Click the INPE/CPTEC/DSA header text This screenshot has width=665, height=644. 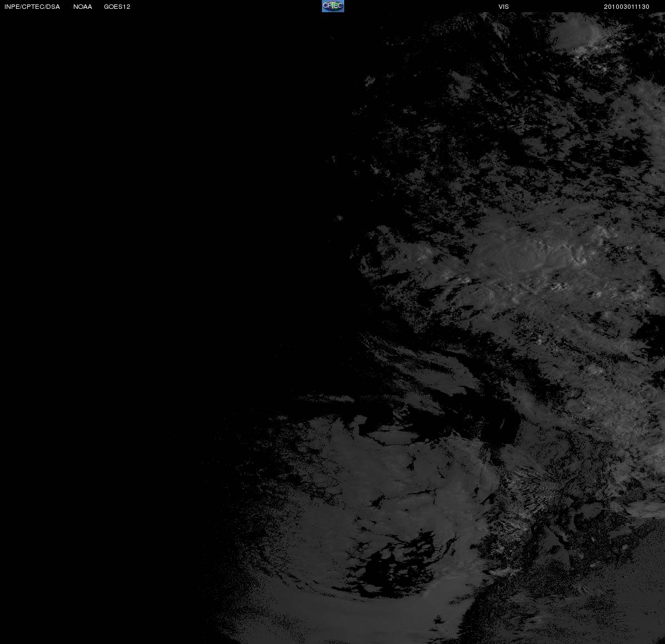32,7
